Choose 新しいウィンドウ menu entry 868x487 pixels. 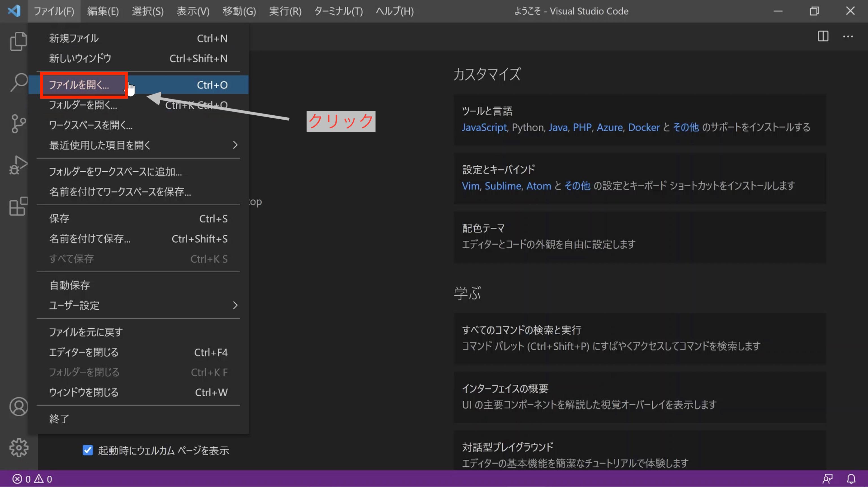(138, 58)
